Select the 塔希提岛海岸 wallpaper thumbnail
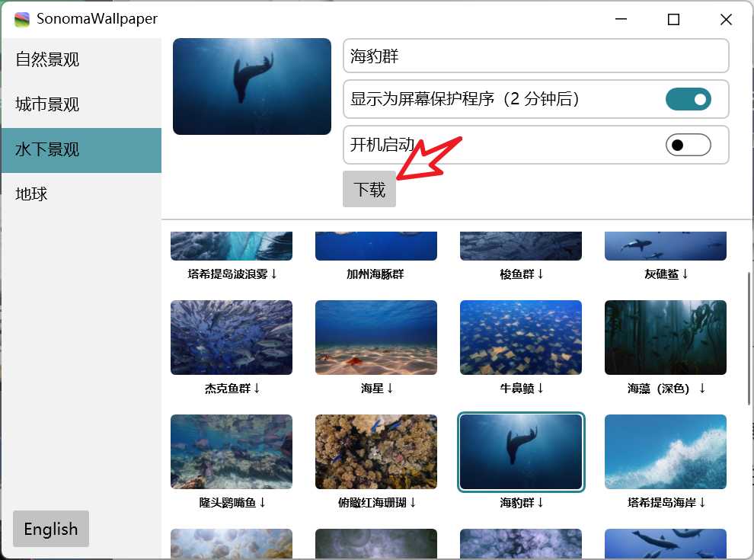Image resolution: width=754 pixels, height=560 pixels. pos(666,452)
